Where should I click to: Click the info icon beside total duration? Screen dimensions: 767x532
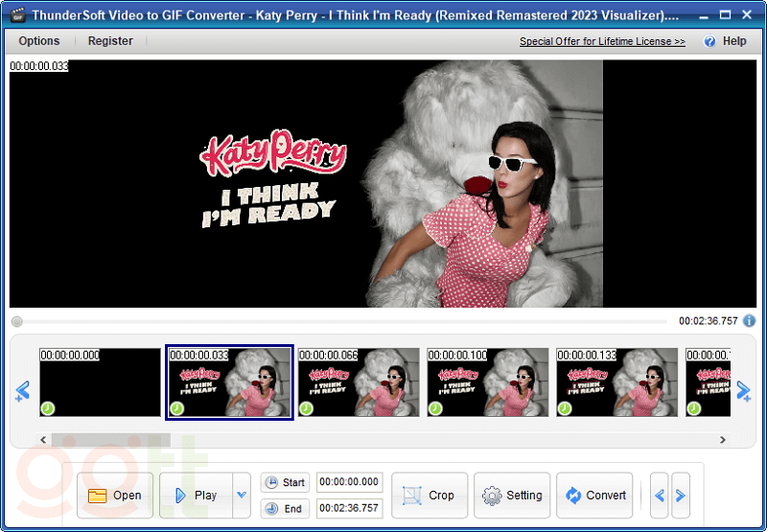[749, 321]
